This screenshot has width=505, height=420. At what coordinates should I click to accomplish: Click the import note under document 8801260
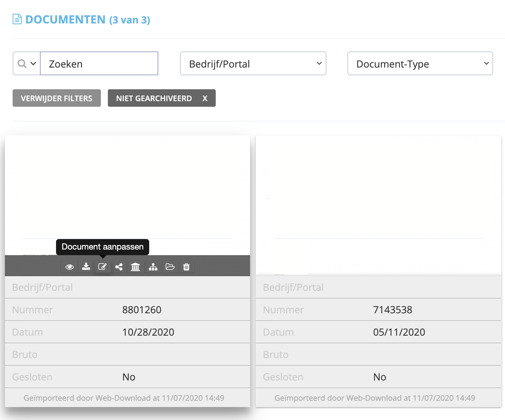(x=124, y=398)
